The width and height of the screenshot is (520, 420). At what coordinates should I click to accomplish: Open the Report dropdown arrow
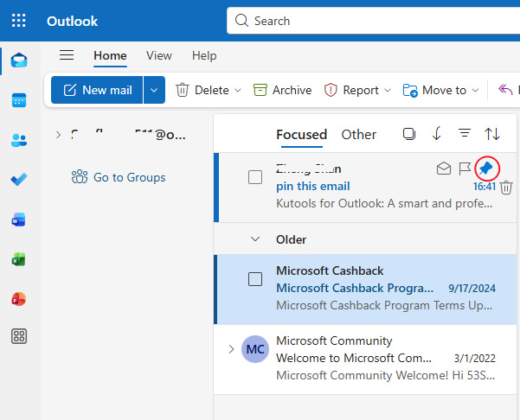point(388,90)
